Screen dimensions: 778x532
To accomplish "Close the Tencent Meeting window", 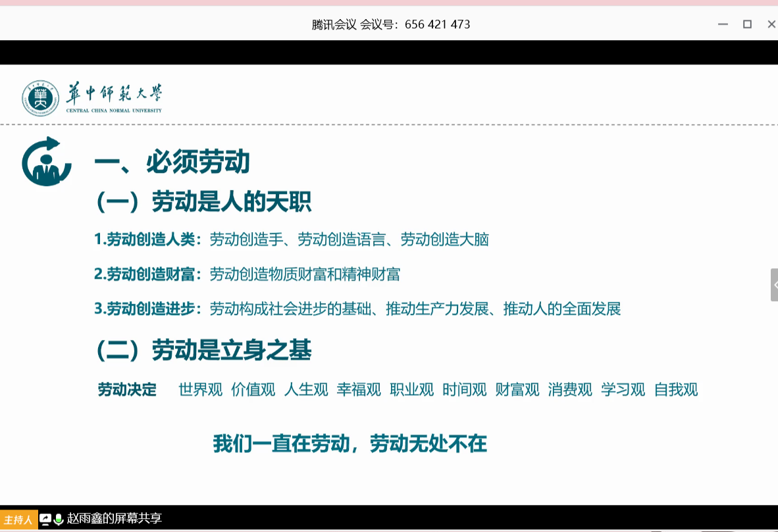I will tap(771, 24).
